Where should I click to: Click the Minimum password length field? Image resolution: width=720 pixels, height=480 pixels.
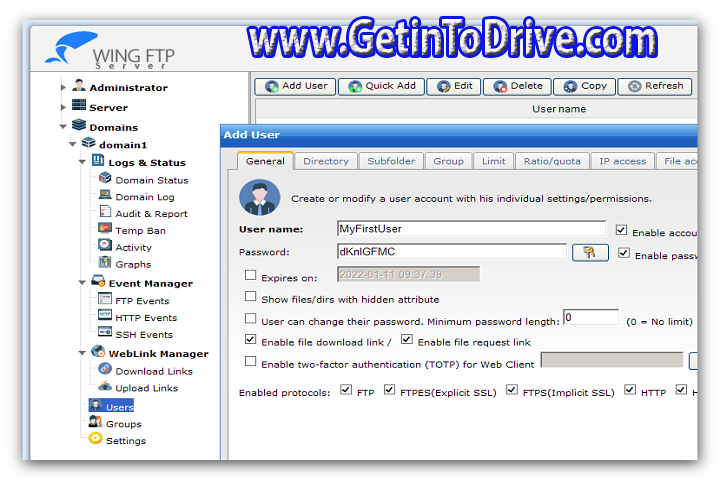591,317
